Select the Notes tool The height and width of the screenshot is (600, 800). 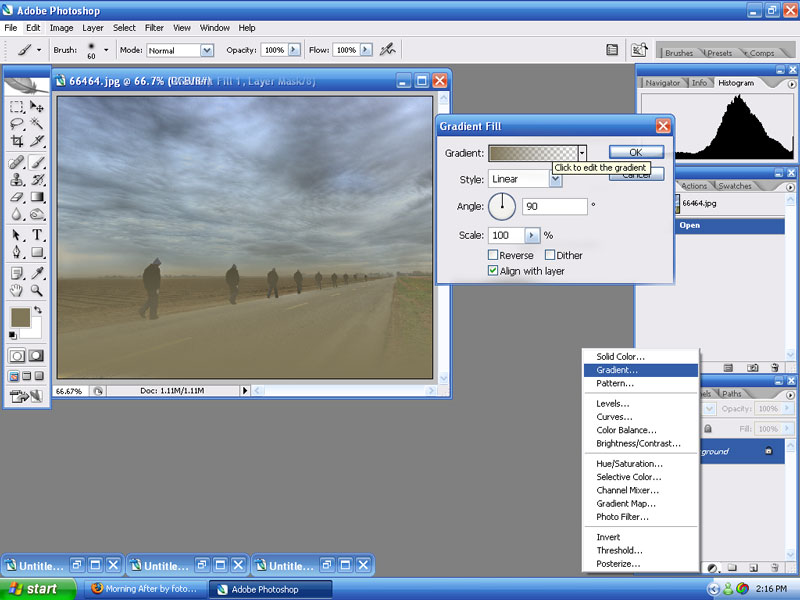click(x=17, y=273)
